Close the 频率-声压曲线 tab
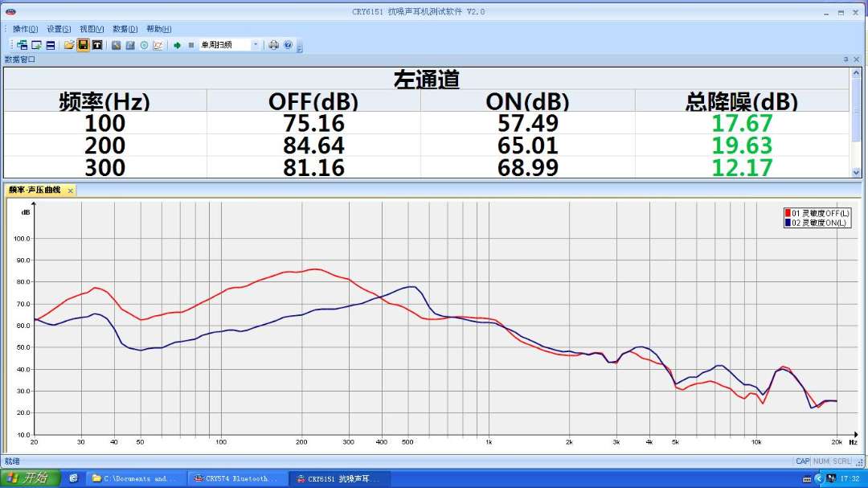Viewport: 868px width, 488px height. click(x=70, y=191)
